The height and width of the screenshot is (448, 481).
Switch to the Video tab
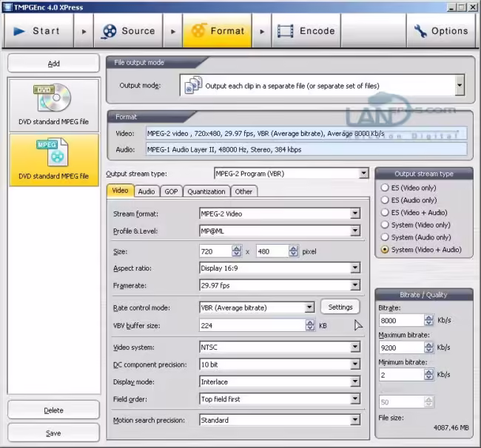[x=120, y=191]
